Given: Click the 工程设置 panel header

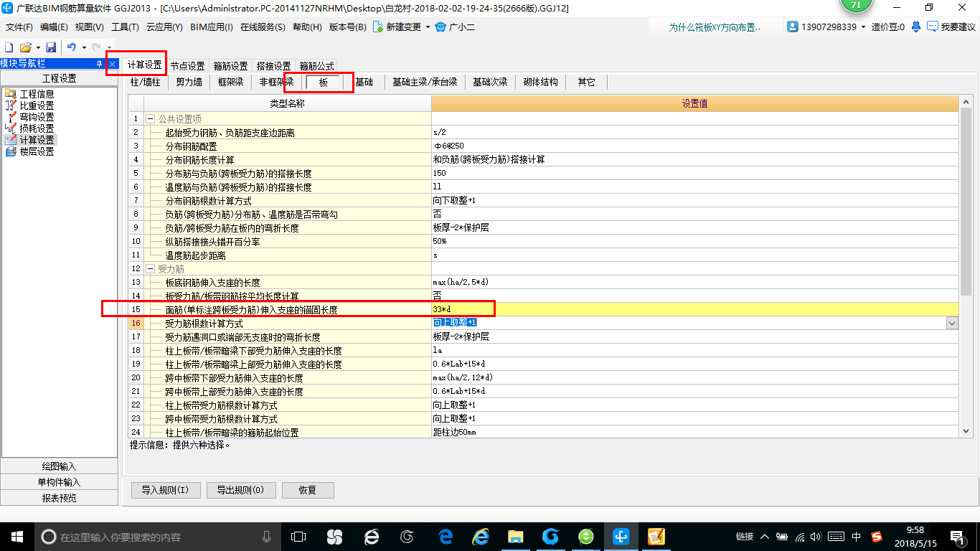Looking at the screenshot, I should pyautogui.click(x=59, y=79).
